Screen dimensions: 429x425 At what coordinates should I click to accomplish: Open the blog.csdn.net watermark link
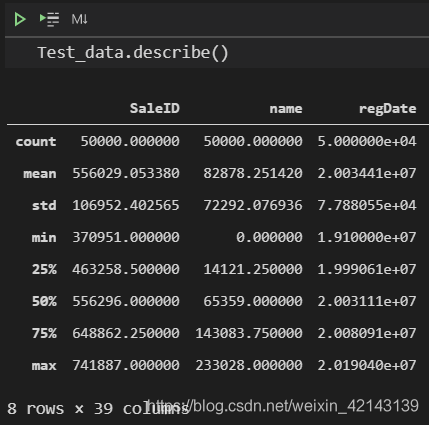[x=283, y=406]
